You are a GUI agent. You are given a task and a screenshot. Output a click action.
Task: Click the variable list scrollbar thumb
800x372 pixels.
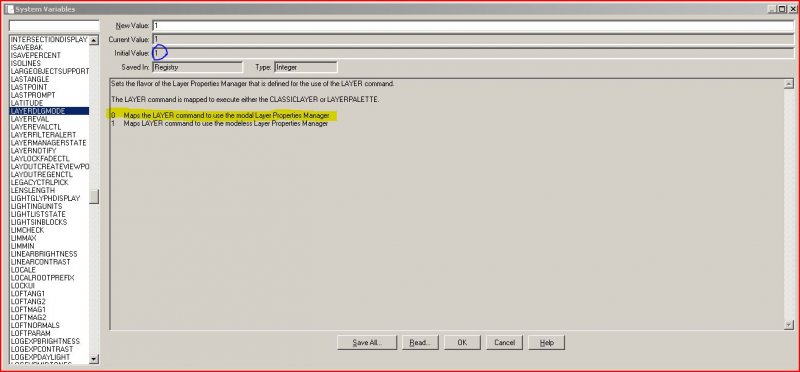(94, 197)
